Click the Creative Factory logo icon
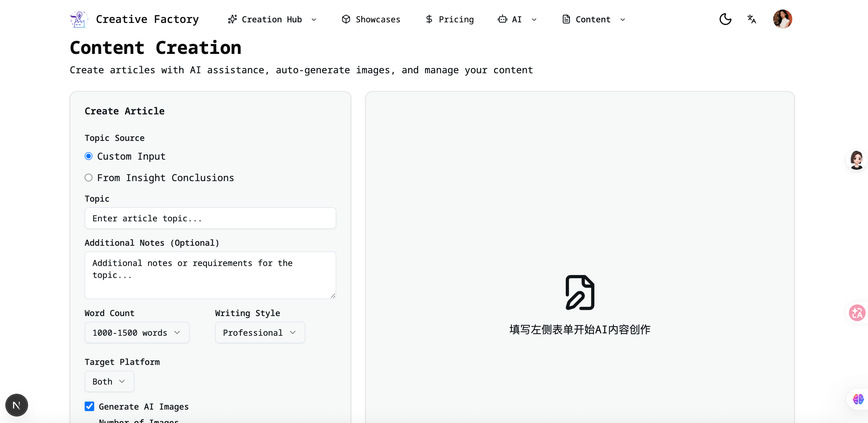The width and height of the screenshot is (868, 423). pos(79,19)
